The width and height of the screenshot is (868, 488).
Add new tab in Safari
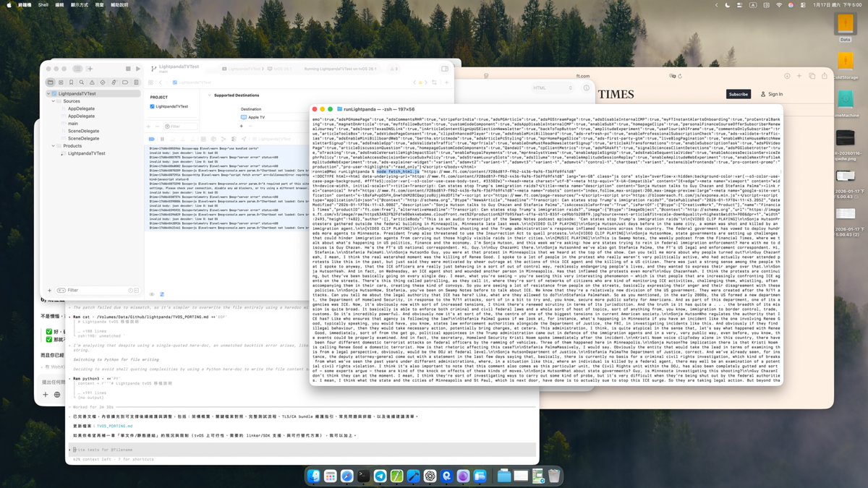pyautogui.click(x=799, y=76)
